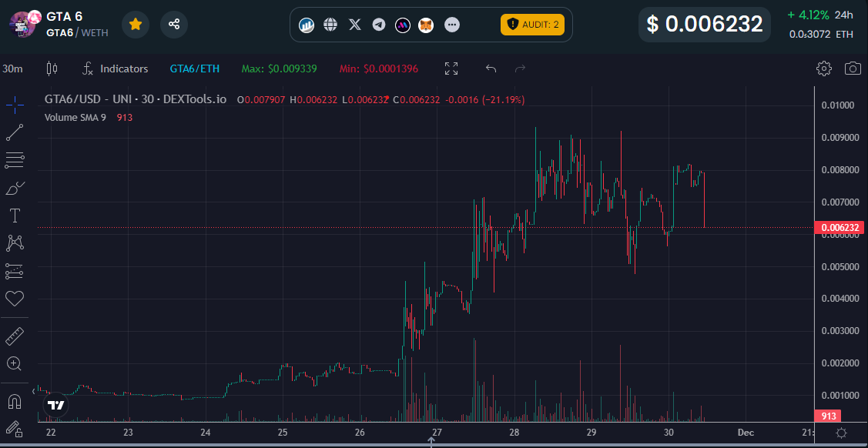Visit the token website globe icon
The width and height of the screenshot is (868, 448).
[x=330, y=25]
